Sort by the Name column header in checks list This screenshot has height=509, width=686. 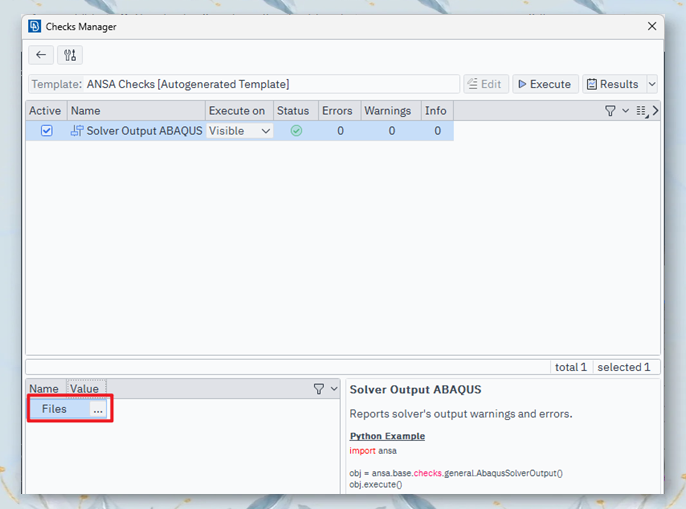tap(136, 111)
